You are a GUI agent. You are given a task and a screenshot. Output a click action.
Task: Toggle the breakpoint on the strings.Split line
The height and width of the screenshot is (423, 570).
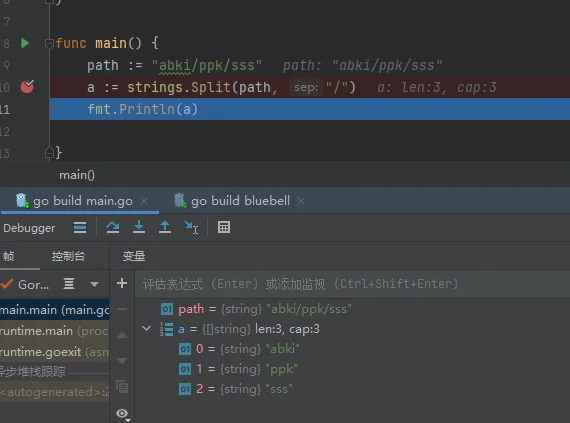tap(27, 87)
